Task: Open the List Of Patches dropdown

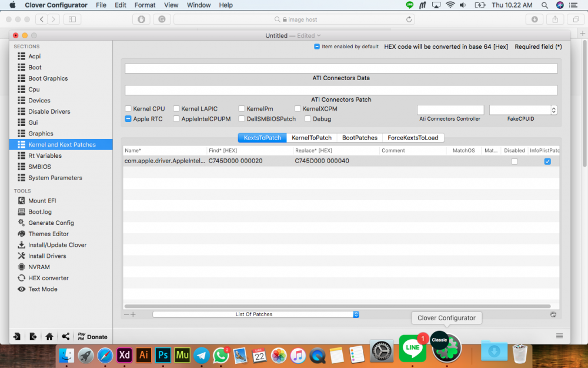Action: [256, 314]
